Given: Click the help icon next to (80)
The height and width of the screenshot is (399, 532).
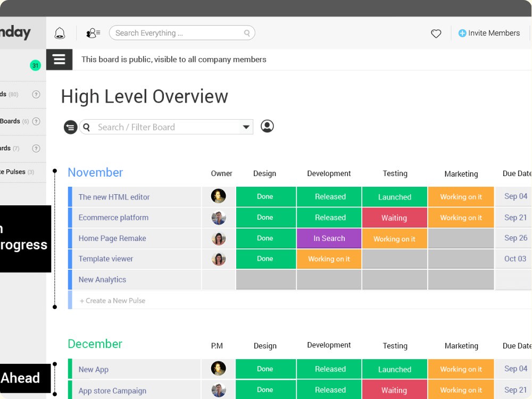Looking at the screenshot, I should coord(36,94).
